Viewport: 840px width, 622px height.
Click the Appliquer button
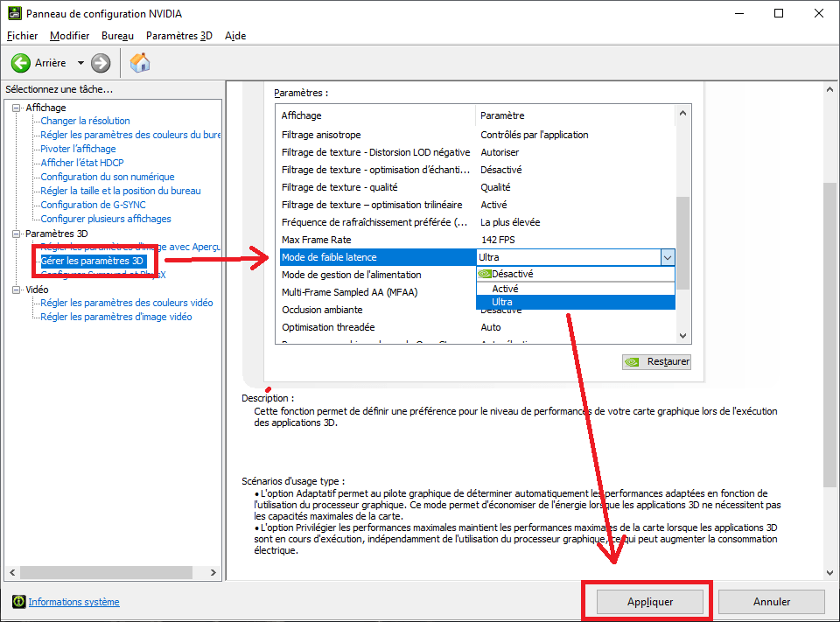[x=650, y=602]
